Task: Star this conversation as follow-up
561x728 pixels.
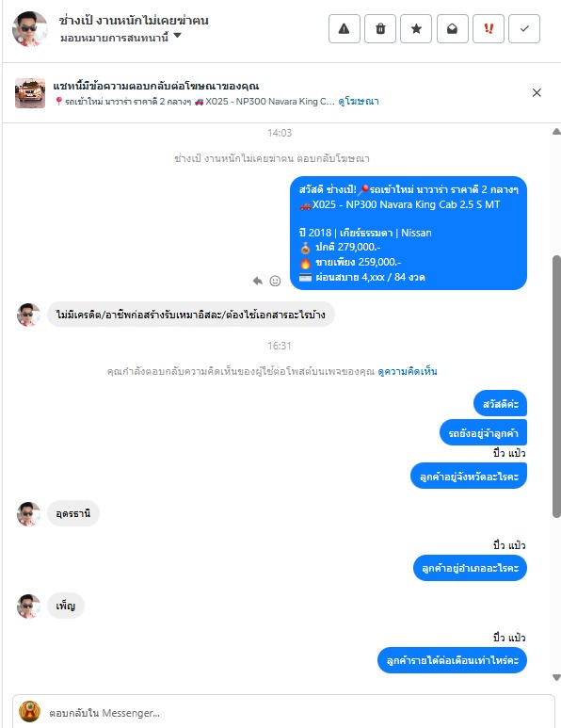Action: point(416,29)
